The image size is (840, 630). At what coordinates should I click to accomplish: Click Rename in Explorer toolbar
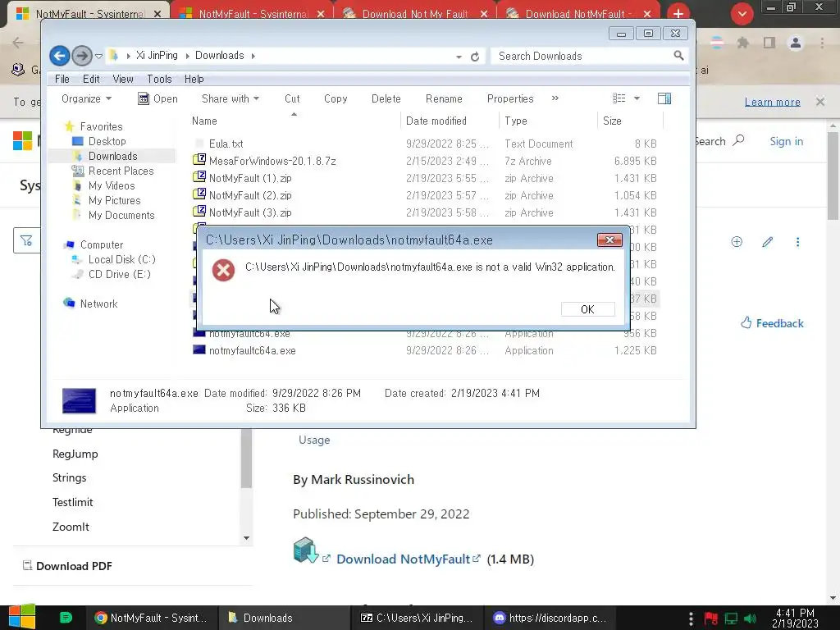tap(444, 98)
